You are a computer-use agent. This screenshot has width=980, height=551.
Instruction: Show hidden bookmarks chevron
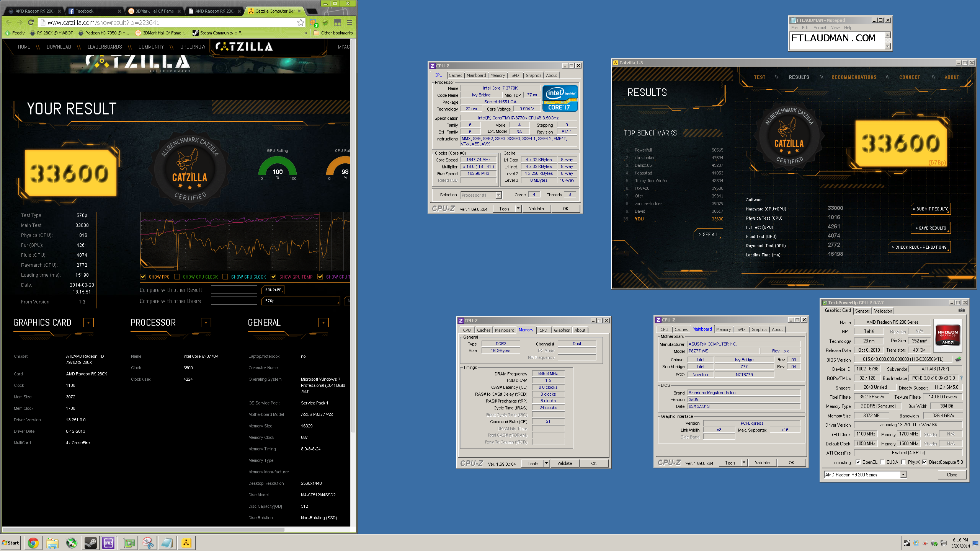[x=305, y=33]
